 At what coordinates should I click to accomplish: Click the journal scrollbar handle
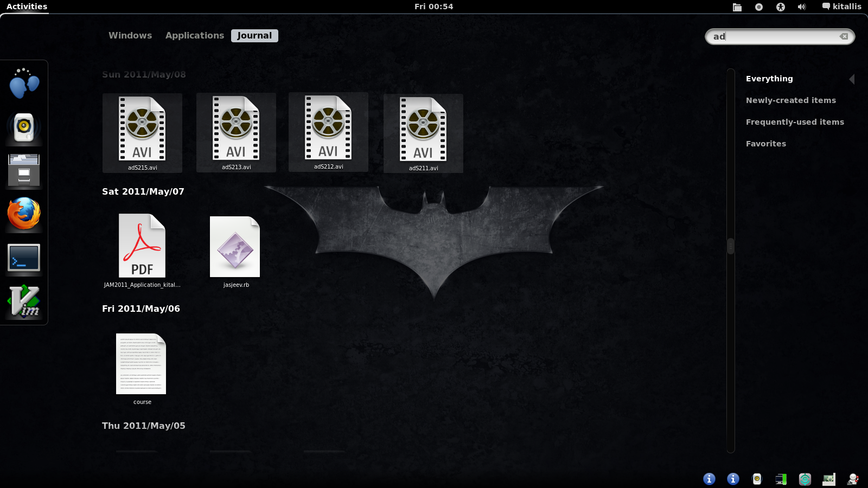tap(731, 246)
